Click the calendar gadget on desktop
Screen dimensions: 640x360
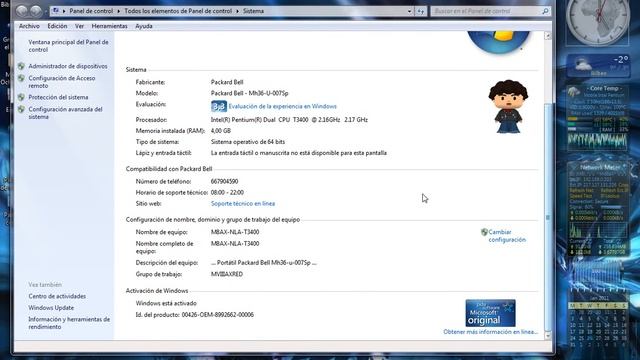pyautogui.click(x=598, y=321)
